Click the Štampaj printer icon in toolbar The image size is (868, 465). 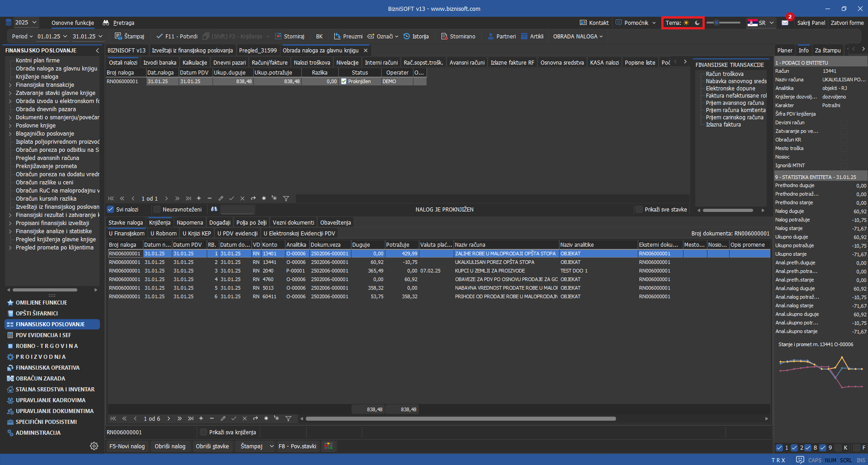(118, 36)
